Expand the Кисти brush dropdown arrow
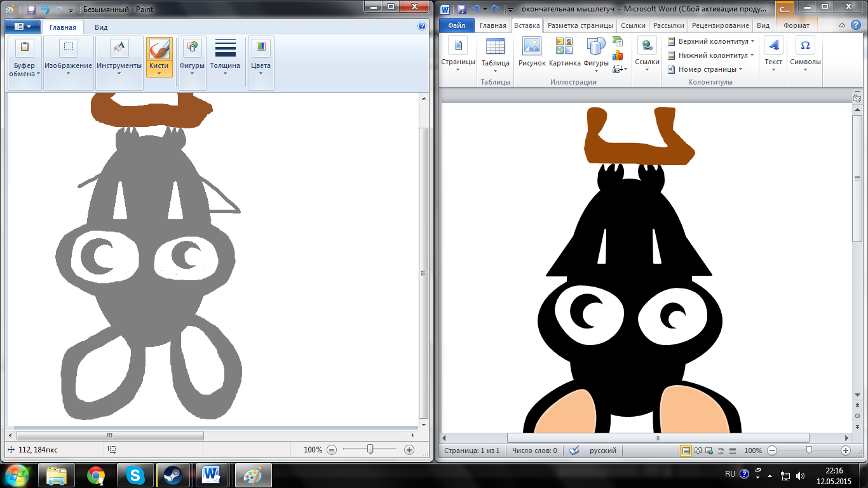 [x=159, y=73]
